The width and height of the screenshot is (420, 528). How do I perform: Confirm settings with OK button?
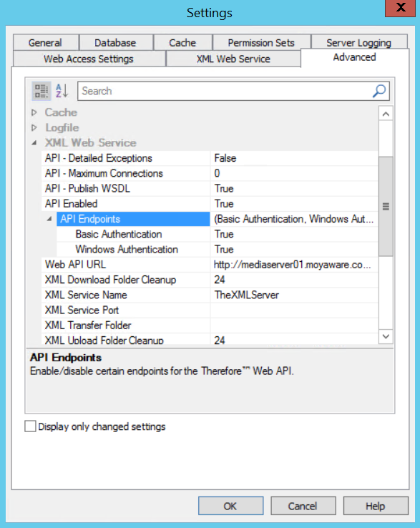coord(230,506)
